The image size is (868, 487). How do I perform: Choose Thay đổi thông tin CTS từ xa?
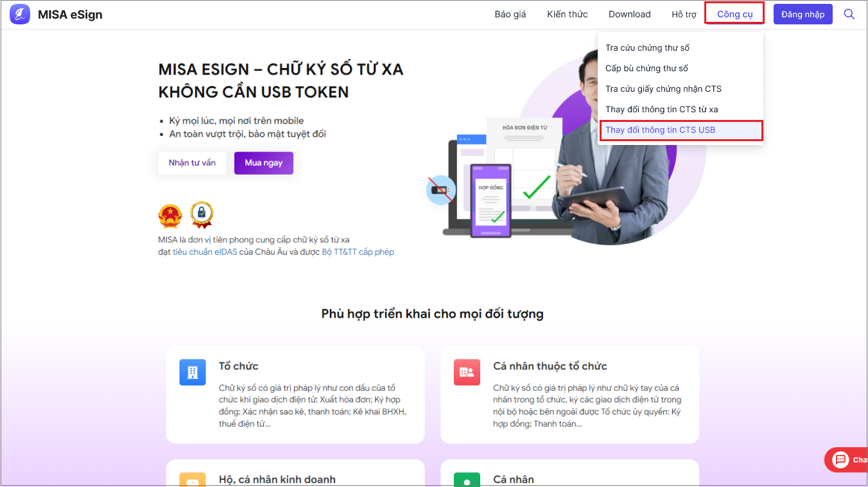(x=662, y=109)
